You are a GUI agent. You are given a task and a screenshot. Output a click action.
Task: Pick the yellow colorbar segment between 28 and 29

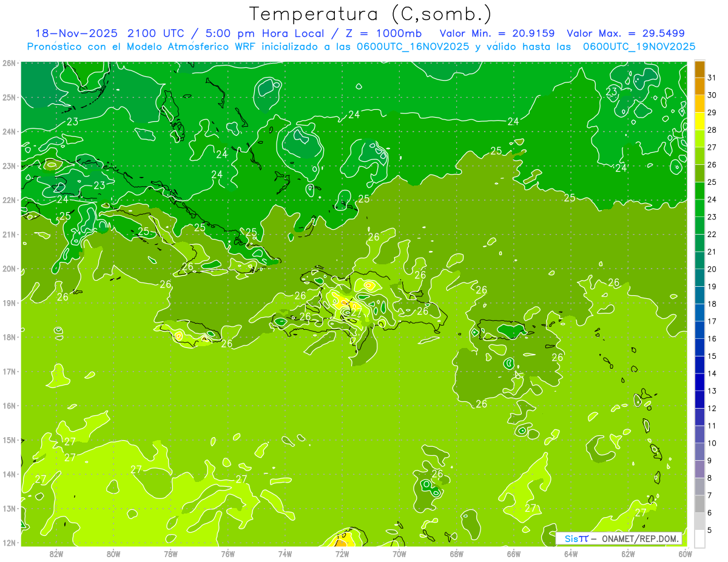700,122
